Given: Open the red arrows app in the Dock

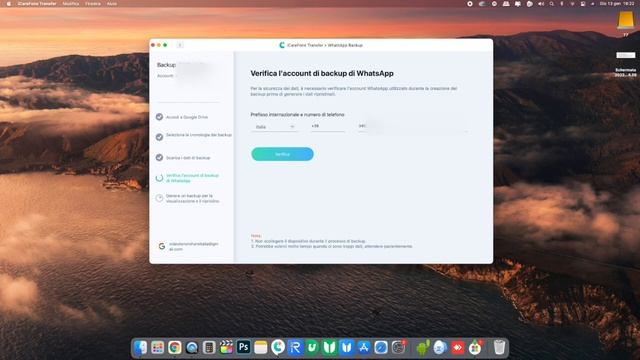Looking at the screenshot, I should click(458, 347).
